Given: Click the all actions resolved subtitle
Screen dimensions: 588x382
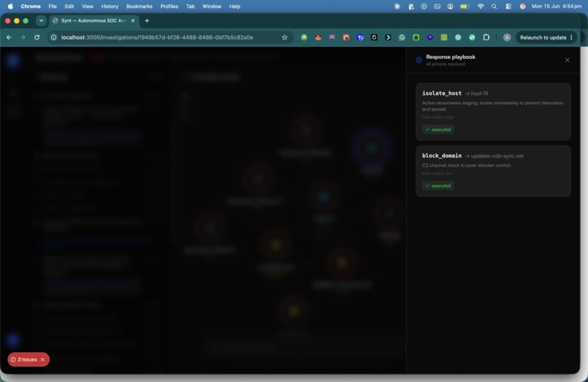Looking at the screenshot, I should pos(445,64).
